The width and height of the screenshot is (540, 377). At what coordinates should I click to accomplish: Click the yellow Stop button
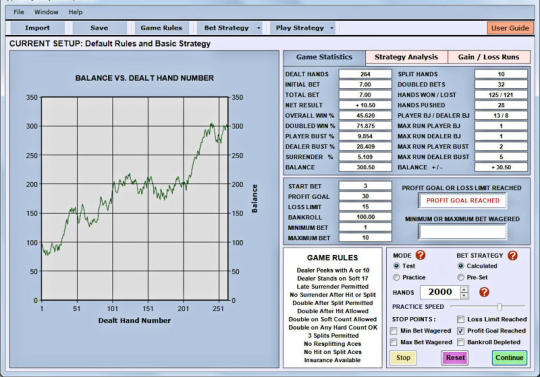(x=403, y=358)
